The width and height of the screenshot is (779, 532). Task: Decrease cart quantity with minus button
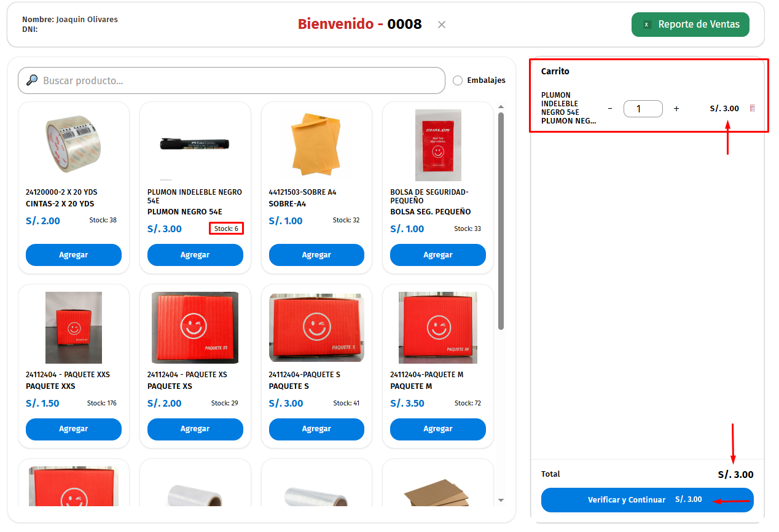(610, 109)
